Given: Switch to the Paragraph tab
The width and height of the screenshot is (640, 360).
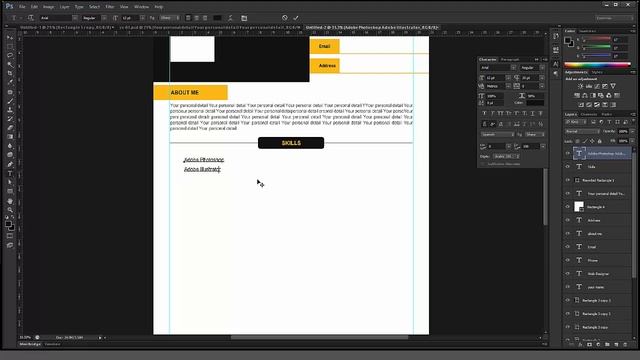Looking at the screenshot, I should (510, 60).
